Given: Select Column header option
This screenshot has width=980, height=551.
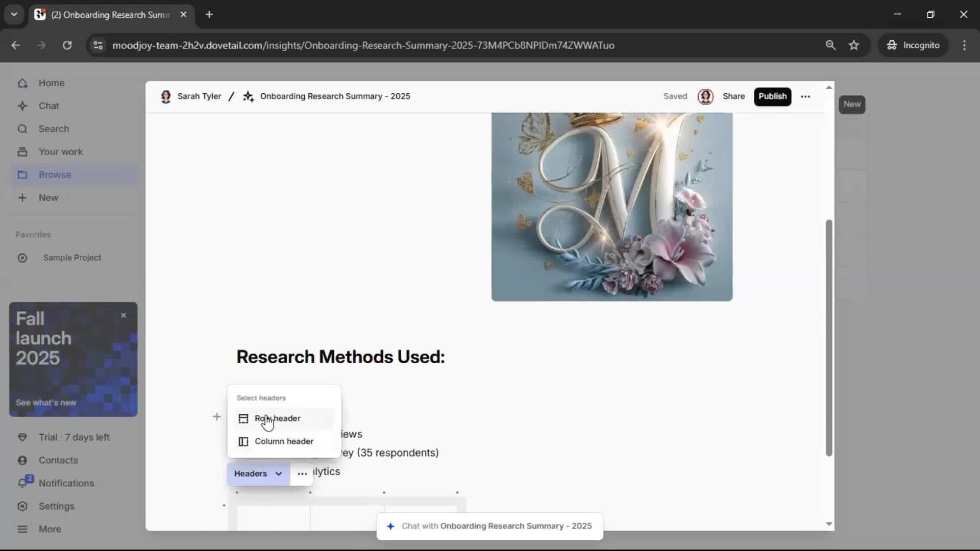Looking at the screenshot, I should [284, 441].
